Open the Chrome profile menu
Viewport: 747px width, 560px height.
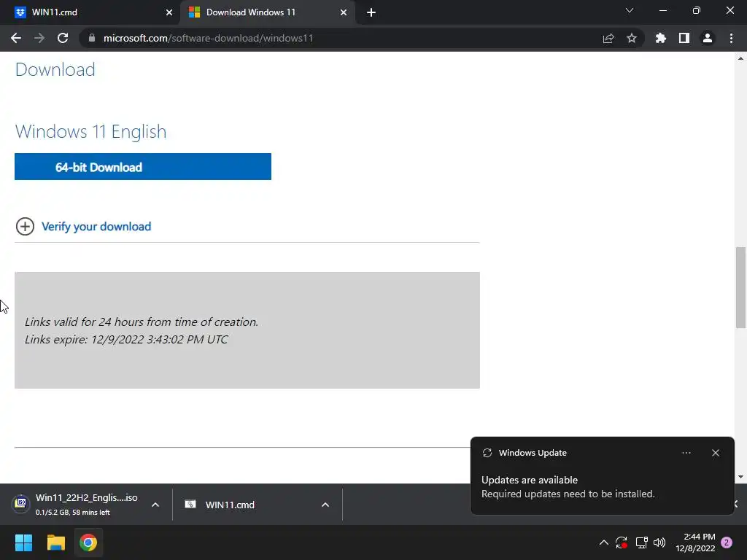(708, 38)
